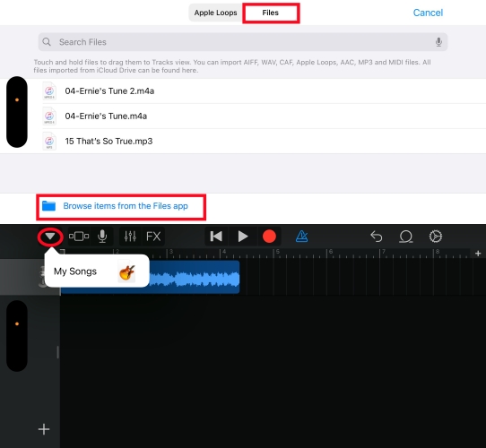Click audio file icon for 04-Ernie's Tune.m4a
Screen dimensions: 486x448
[x=49, y=116]
